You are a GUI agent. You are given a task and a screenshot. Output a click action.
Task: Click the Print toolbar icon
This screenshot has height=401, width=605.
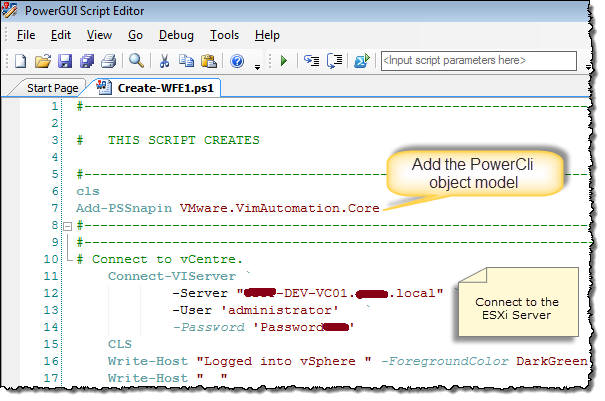pos(108,61)
